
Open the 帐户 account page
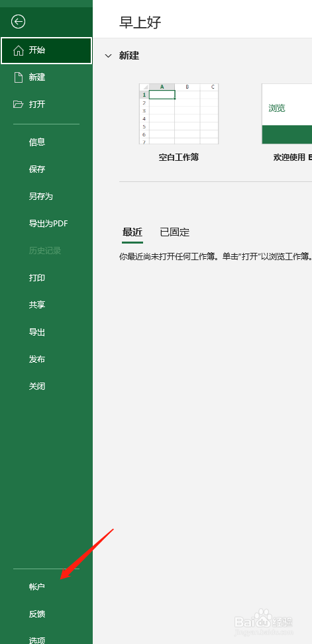click(x=37, y=587)
